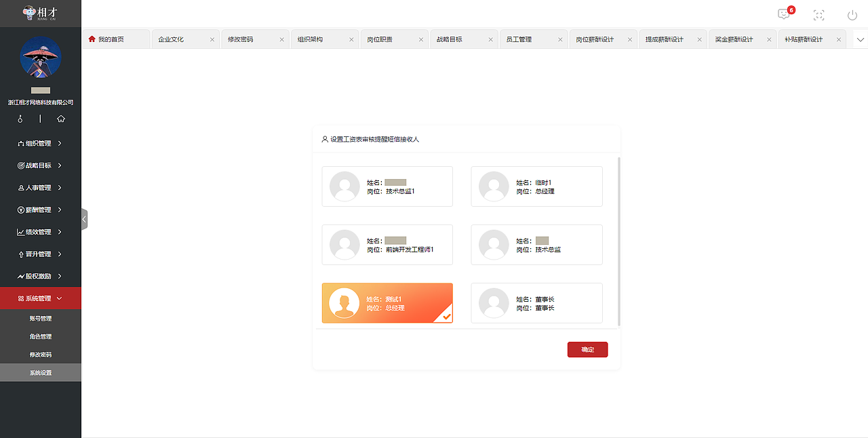This screenshot has width=868, height=438.
Task: Select the recipient card with 岗位 技术总监1
Action: 387,186
